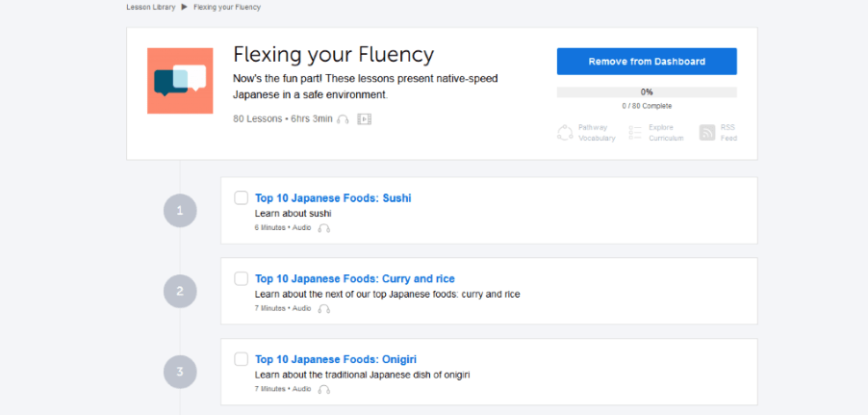The height and width of the screenshot is (416, 868).
Task: Open the RSS Feed icon
Action: point(707,133)
